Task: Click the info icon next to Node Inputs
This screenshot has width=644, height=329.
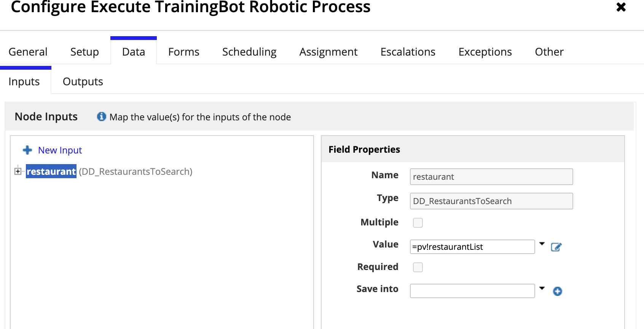Action: click(101, 117)
